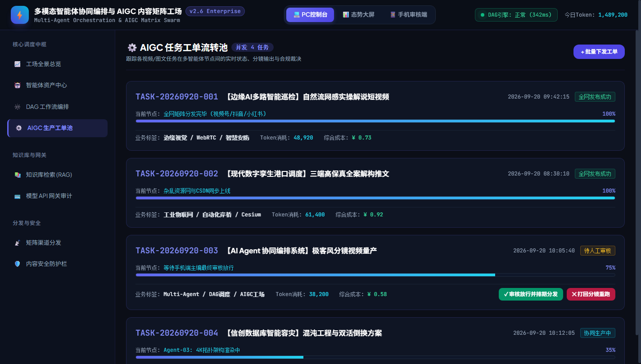Click Token消耗 value 38,200

[x=319, y=294]
